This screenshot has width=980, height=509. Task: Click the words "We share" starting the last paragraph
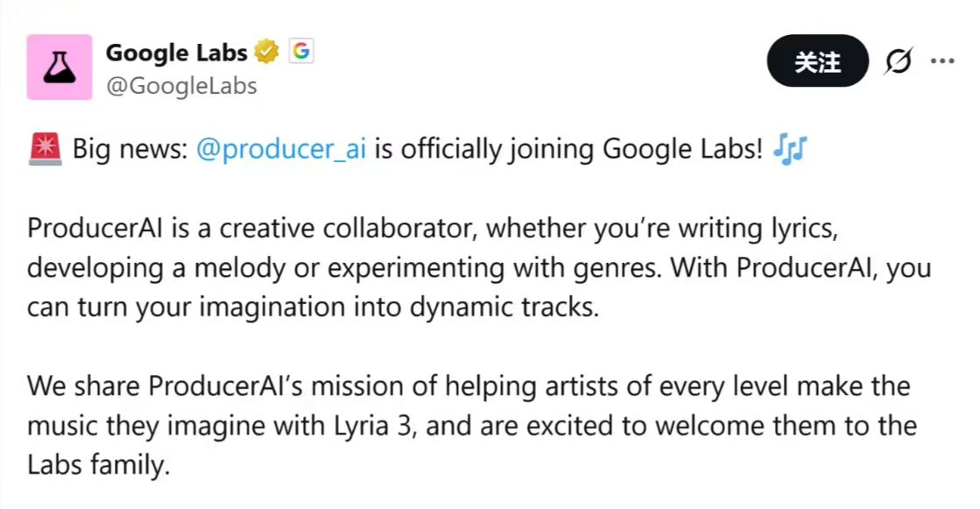click(83, 385)
